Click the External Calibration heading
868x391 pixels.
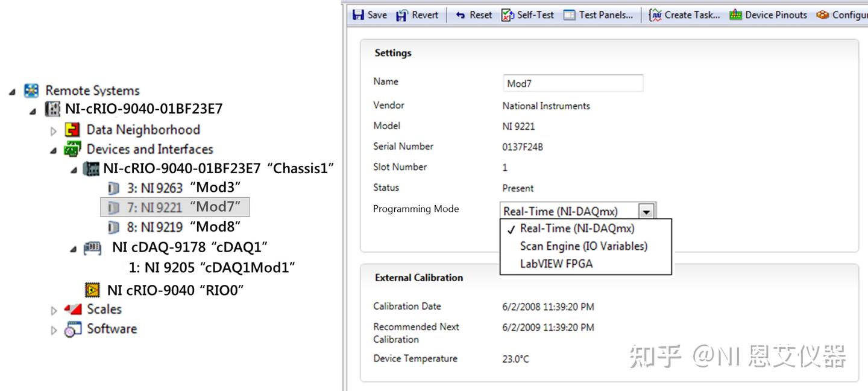point(419,278)
